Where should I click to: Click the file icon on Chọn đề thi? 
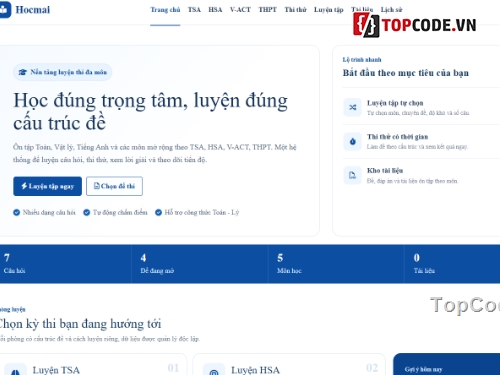tap(97, 186)
